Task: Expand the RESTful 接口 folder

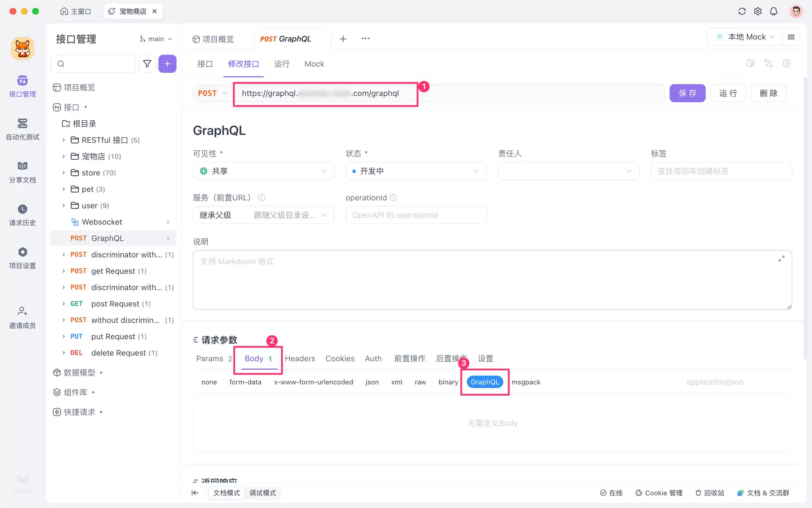Action: click(x=63, y=140)
